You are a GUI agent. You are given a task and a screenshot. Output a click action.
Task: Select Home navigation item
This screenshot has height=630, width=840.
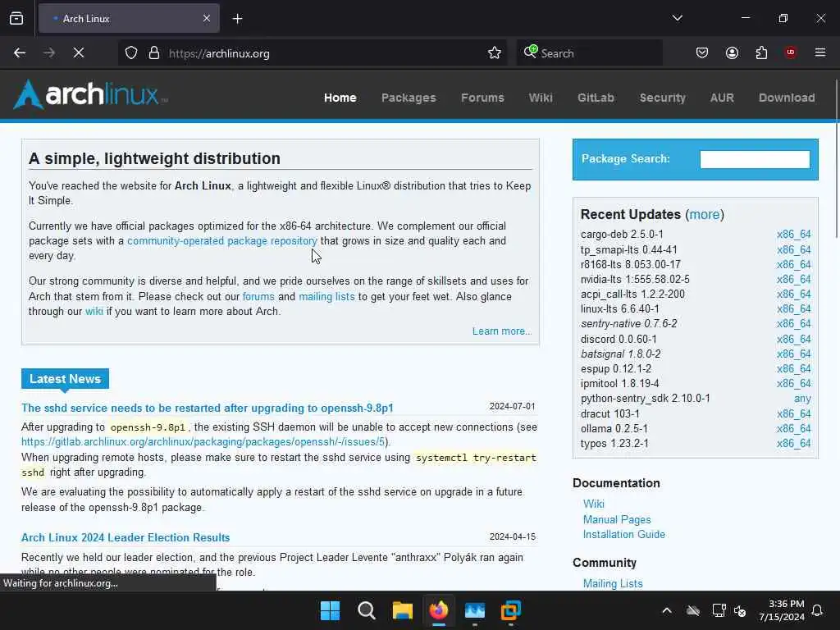point(340,98)
